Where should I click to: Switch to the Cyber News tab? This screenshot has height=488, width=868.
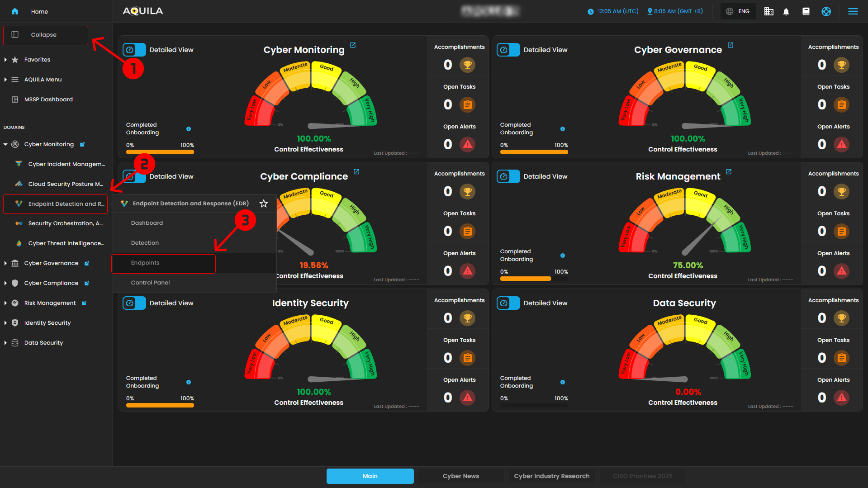(x=460, y=476)
